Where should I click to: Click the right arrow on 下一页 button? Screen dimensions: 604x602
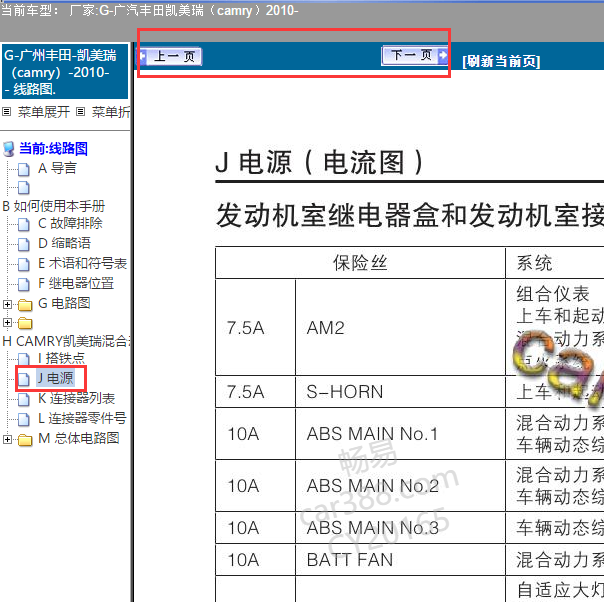click(443, 55)
